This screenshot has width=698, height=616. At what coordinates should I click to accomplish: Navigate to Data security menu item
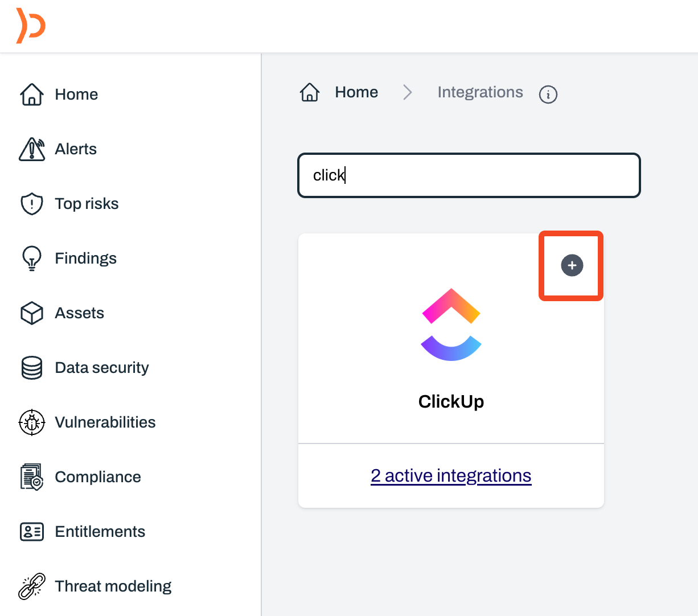102,368
